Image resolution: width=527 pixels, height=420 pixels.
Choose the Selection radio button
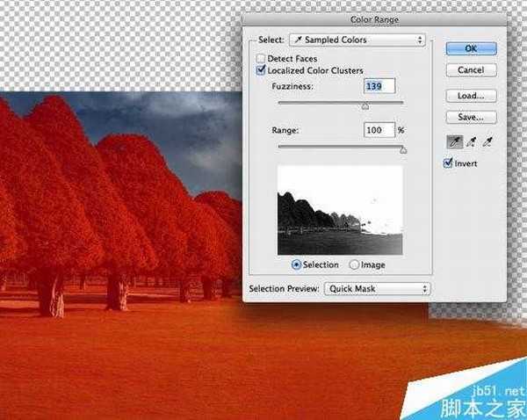click(296, 264)
